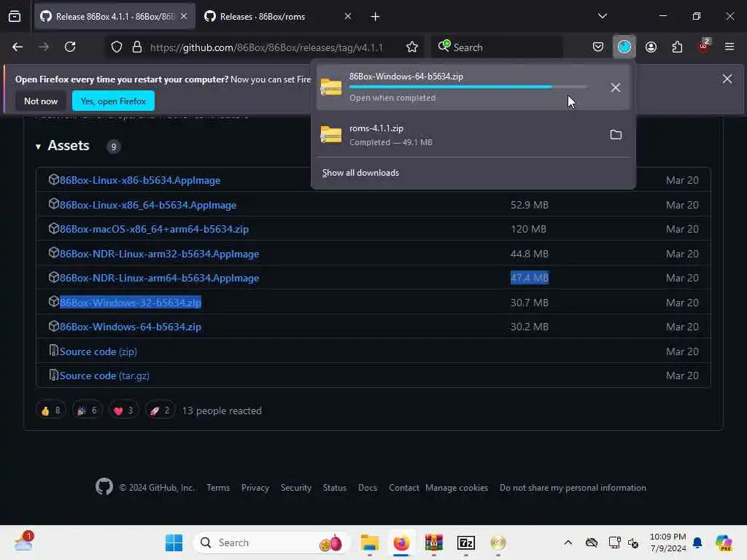Image resolution: width=747 pixels, height=560 pixels.
Task: Download 86Box-NDR-Linux-arm64-b5634.AppImage
Action: coord(159,278)
